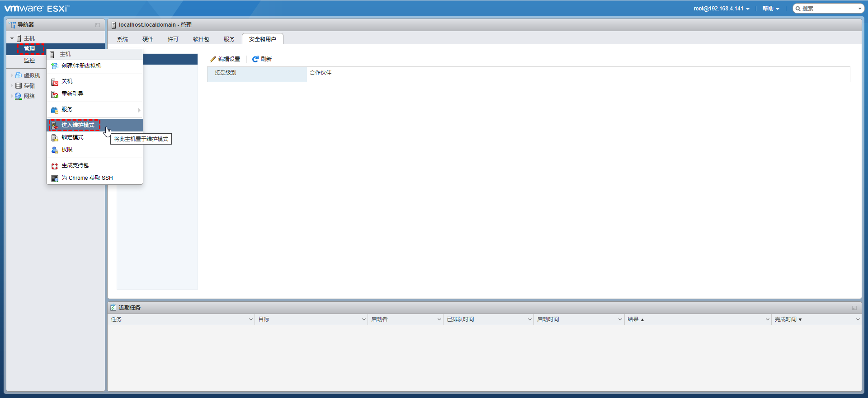Click the permissions (权限) user icon
This screenshot has height=398, width=868.
tap(55, 150)
